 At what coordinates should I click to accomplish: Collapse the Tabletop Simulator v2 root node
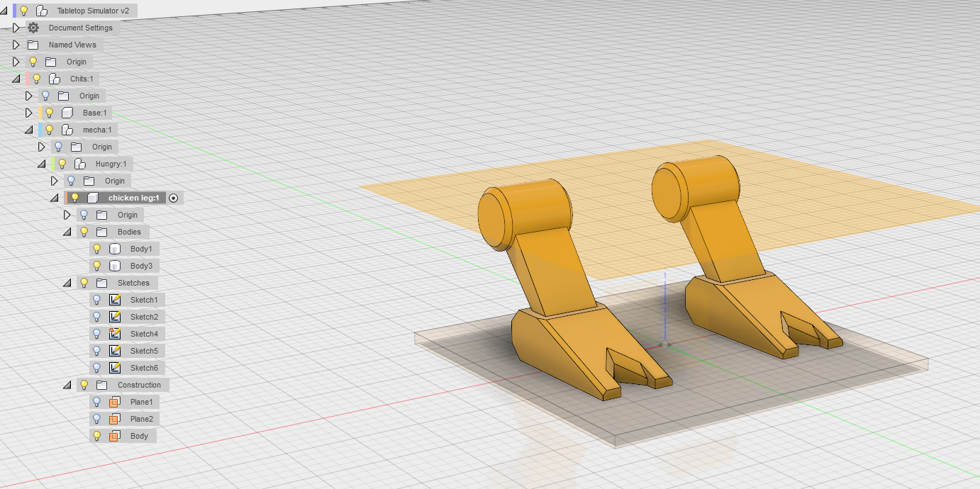click(4, 11)
